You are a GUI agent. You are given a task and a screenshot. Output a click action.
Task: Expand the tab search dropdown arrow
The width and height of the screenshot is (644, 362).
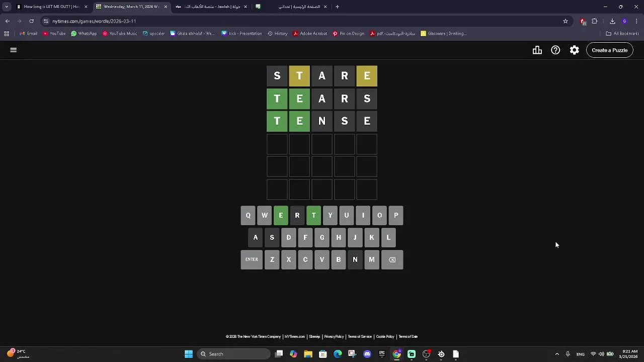7,7
